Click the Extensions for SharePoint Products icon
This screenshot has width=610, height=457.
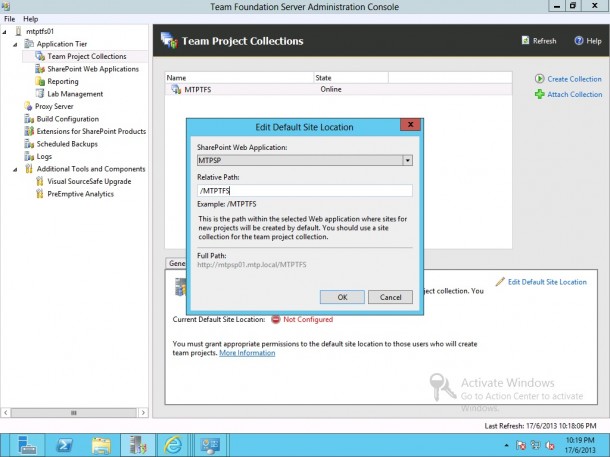coord(29,131)
